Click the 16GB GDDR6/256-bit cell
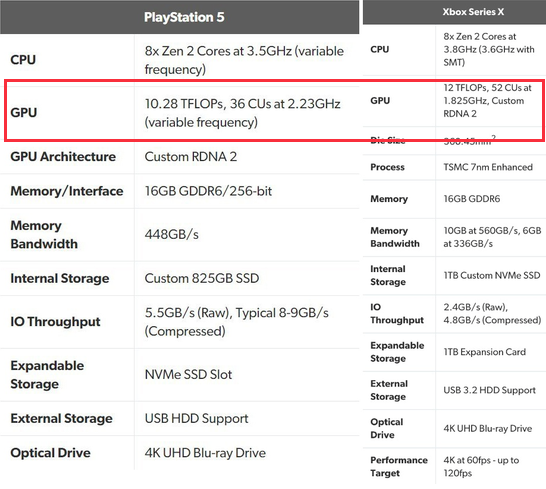Image resolution: width=546 pixels, height=489 pixels. (x=208, y=191)
